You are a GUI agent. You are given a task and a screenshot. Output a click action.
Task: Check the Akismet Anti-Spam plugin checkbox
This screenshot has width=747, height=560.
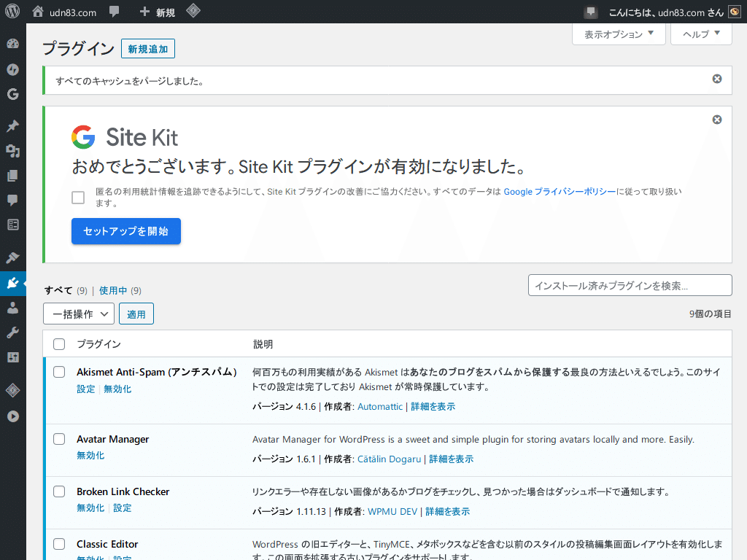[59, 372]
